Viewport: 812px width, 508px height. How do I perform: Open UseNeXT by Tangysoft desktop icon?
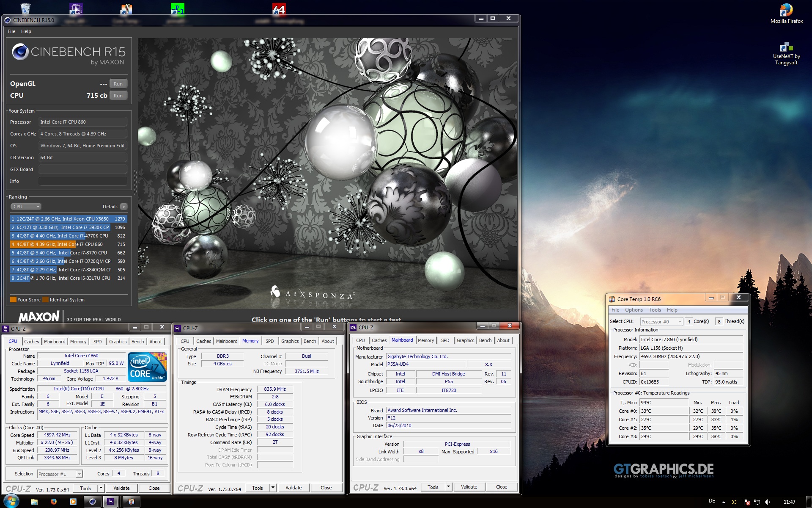pos(786,53)
